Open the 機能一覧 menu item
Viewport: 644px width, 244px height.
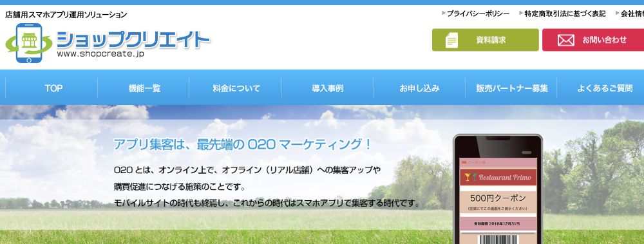144,88
